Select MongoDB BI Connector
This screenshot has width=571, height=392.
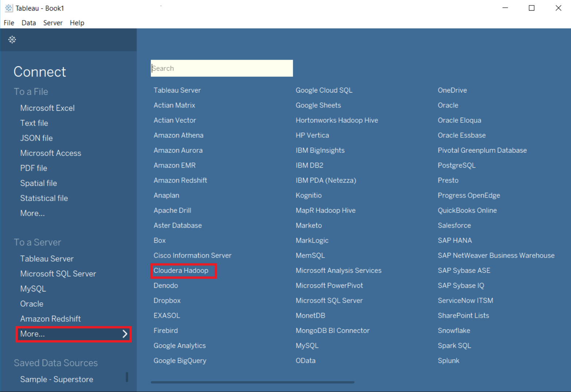tap(333, 331)
